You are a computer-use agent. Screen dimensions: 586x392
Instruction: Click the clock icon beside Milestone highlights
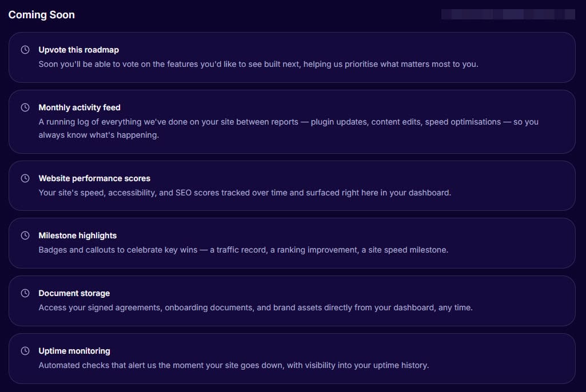coord(25,235)
